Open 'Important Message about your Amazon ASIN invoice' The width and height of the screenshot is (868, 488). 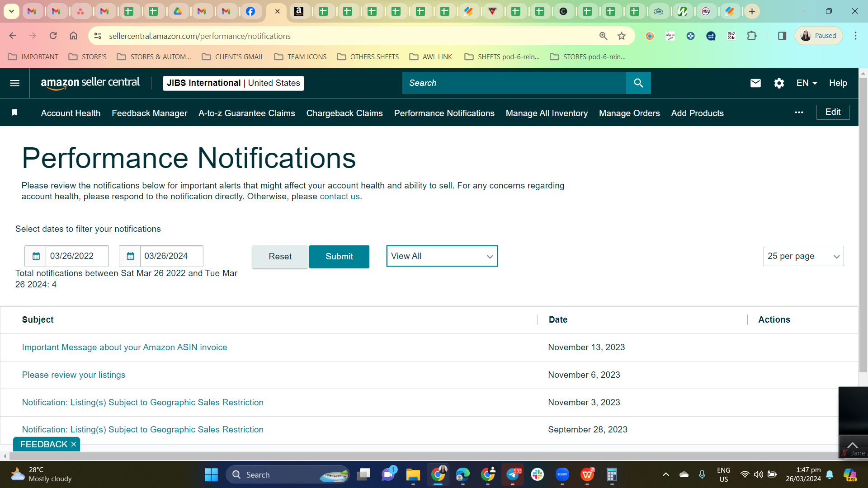tap(124, 347)
